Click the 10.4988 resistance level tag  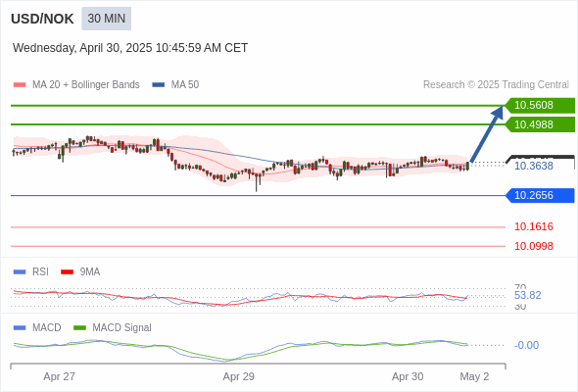[x=540, y=124]
